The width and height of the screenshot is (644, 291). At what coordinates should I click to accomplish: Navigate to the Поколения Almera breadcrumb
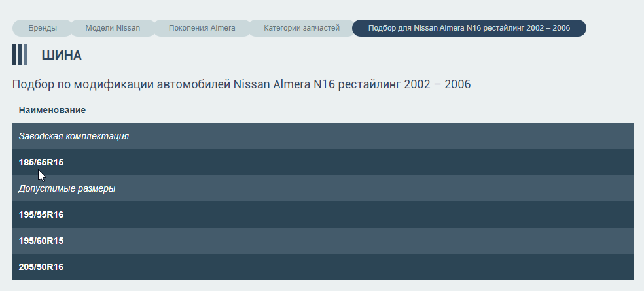coord(202,28)
